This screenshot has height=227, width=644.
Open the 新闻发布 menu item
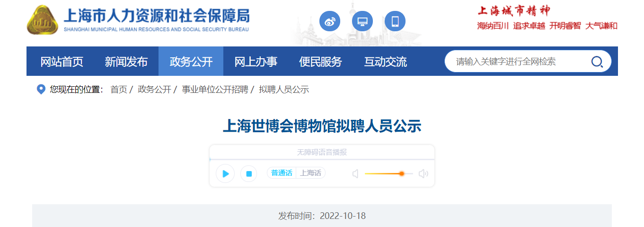coord(126,62)
